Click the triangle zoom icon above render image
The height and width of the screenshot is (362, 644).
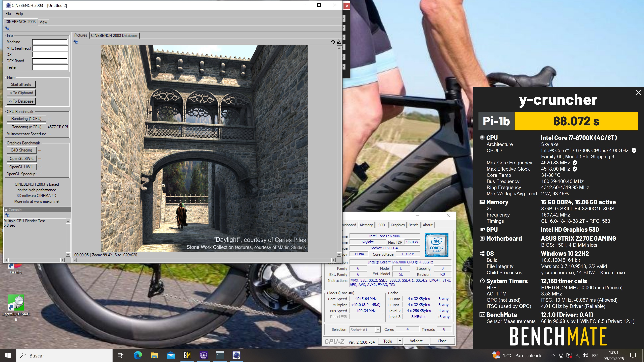(338, 42)
